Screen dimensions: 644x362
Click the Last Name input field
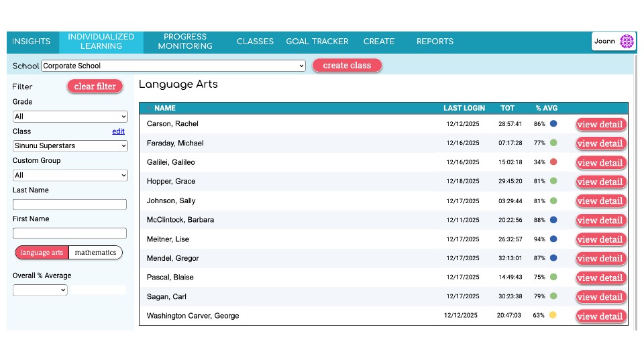coord(70,204)
